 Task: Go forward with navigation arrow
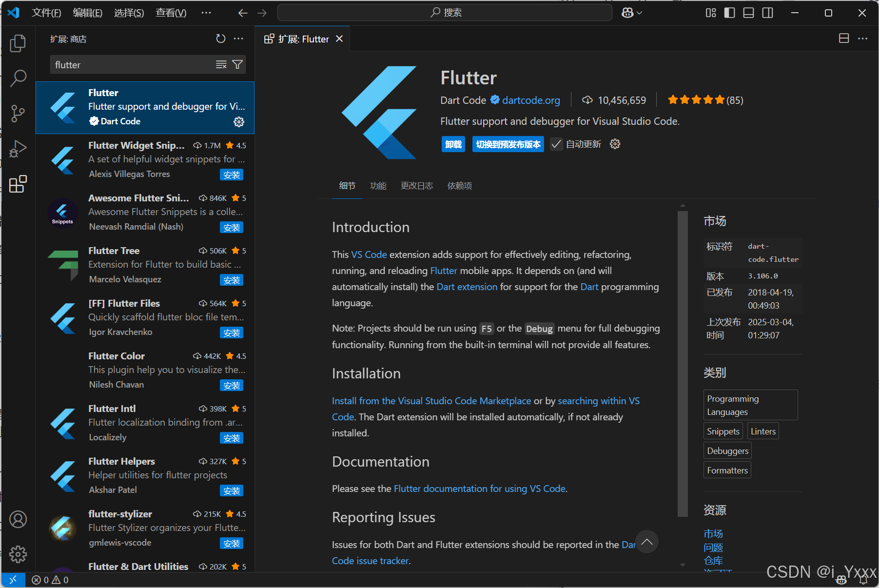[262, 13]
